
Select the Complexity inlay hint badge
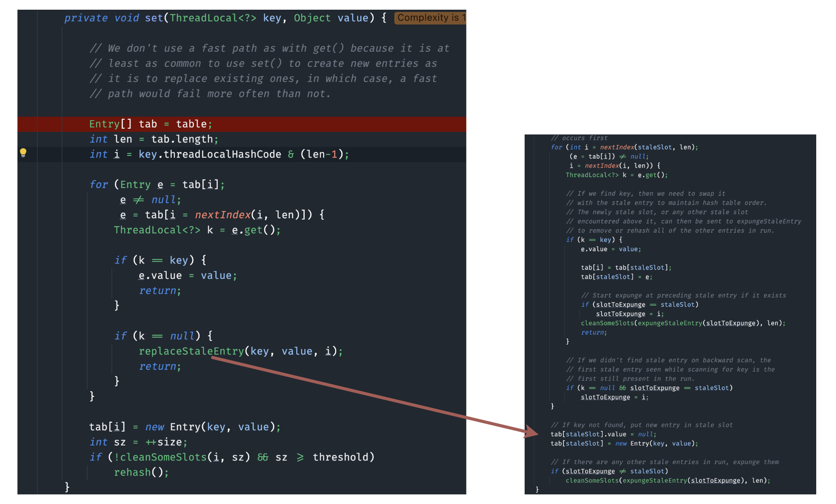coord(430,17)
